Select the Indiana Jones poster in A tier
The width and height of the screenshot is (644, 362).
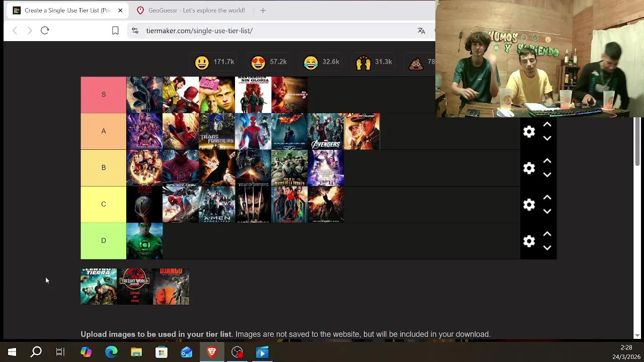click(362, 132)
